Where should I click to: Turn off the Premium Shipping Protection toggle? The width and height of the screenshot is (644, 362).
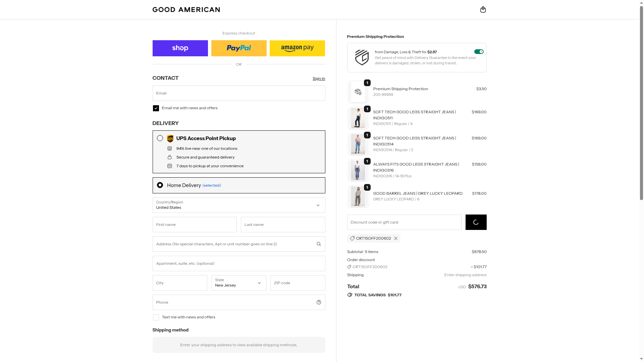point(479,52)
